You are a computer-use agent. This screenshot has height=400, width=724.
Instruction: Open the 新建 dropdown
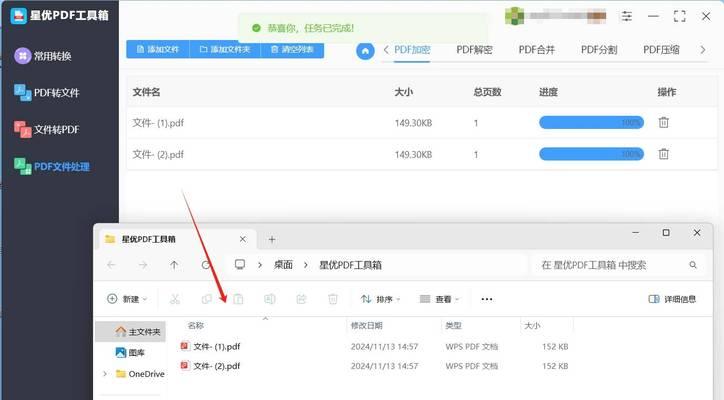(x=127, y=299)
